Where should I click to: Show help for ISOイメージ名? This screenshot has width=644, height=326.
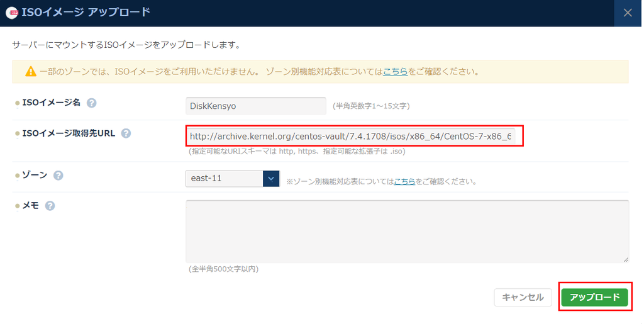[x=92, y=103]
